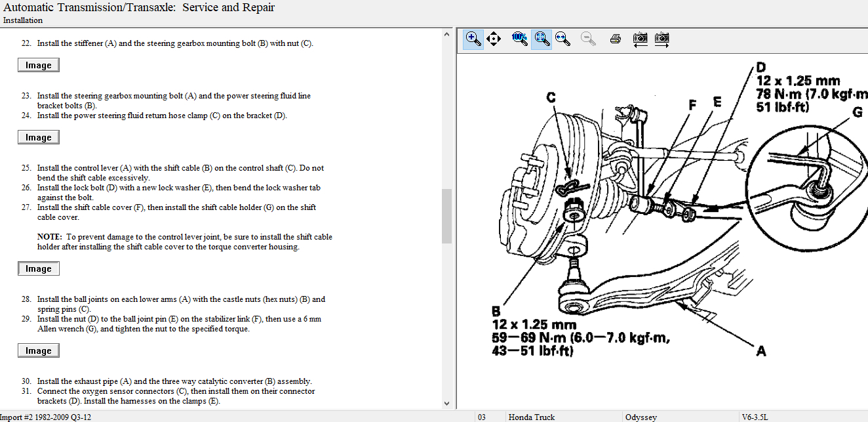This screenshot has height=422, width=868.
Task: Click the fit-to-window zoom icon
Action: [542, 39]
